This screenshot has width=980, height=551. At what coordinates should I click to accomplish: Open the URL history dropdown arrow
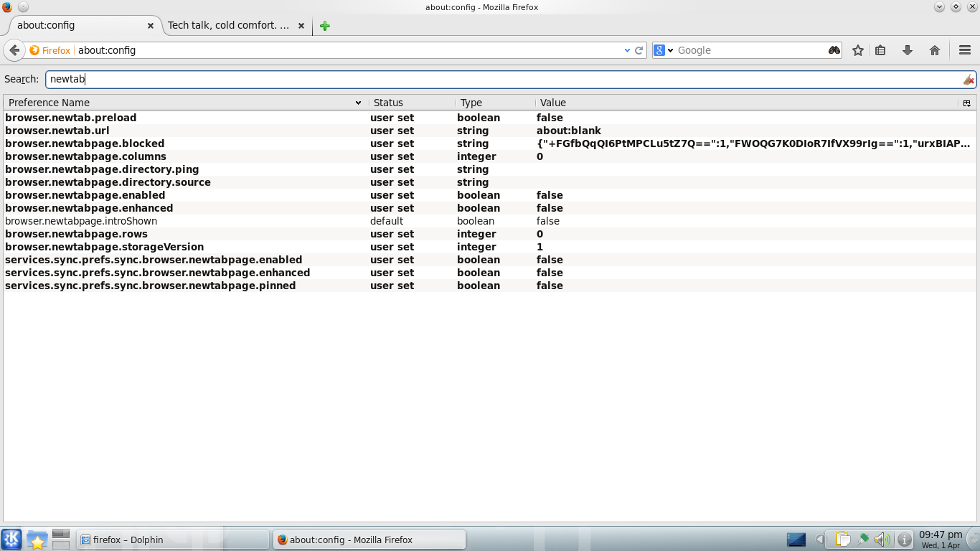pyautogui.click(x=626, y=50)
